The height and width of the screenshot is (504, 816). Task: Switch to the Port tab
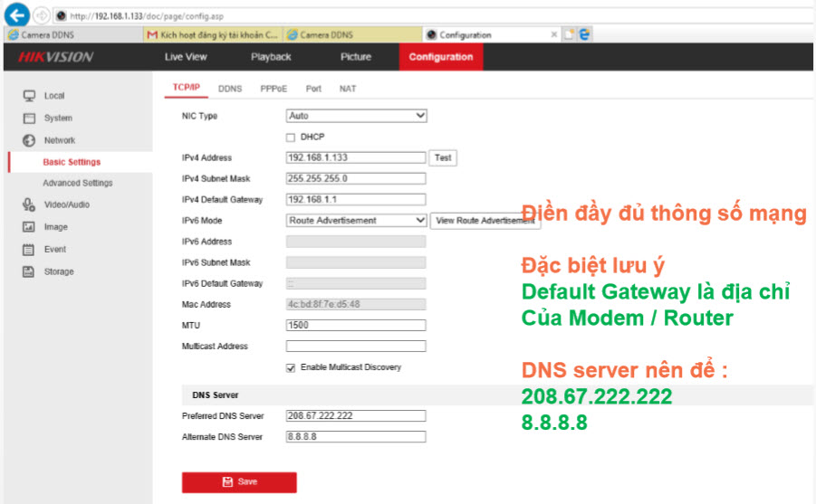(x=313, y=89)
